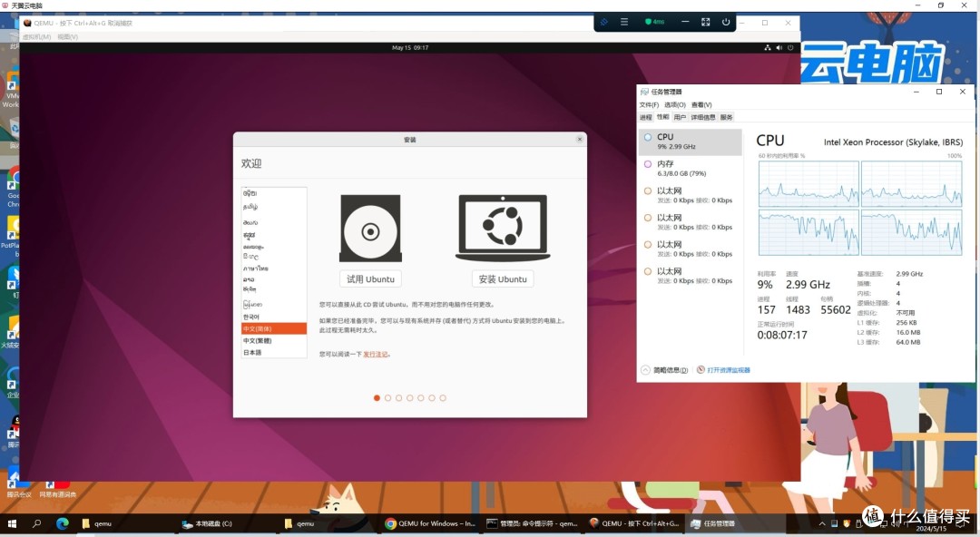Image resolution: width=980 pixels, height=537 pixels.
Task: Open 选项(O) menu in Task Manager
Action: pyautogui.click(x=675, y=105)
